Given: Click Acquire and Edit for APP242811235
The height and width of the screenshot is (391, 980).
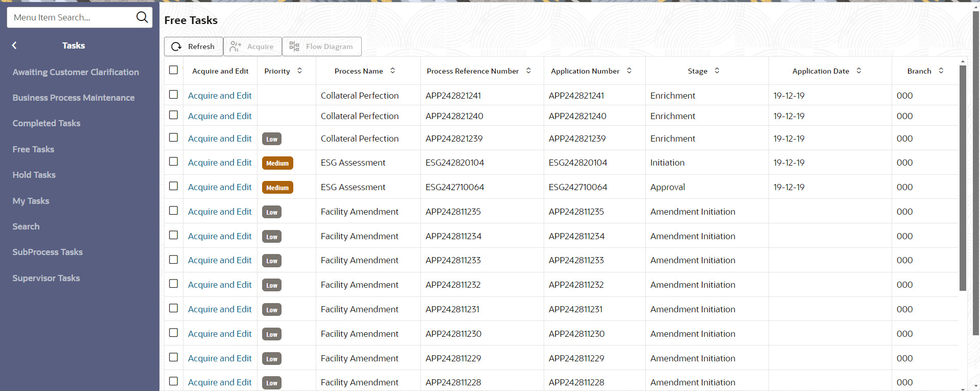Looking at the screenshot, I should tap(220, 212).
